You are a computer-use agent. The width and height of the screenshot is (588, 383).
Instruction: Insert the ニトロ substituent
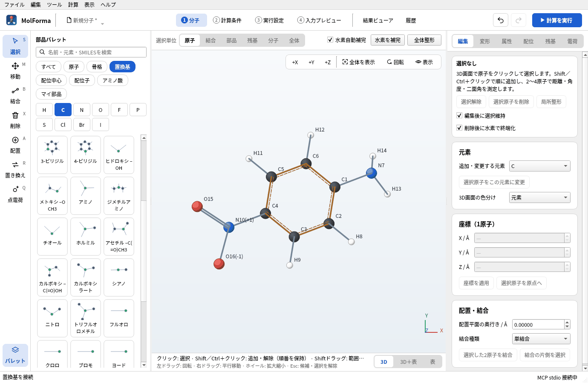pos(52,318)
